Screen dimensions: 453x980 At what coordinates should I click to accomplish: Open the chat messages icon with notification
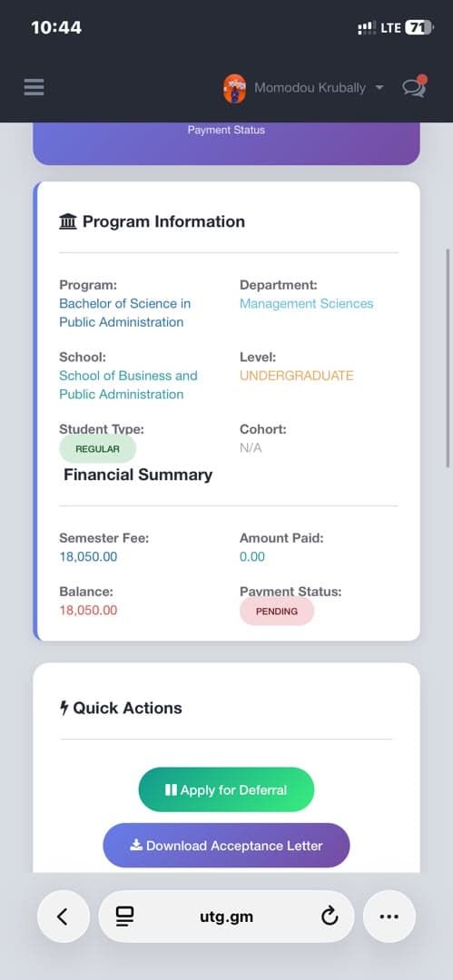tap(414, 87)
